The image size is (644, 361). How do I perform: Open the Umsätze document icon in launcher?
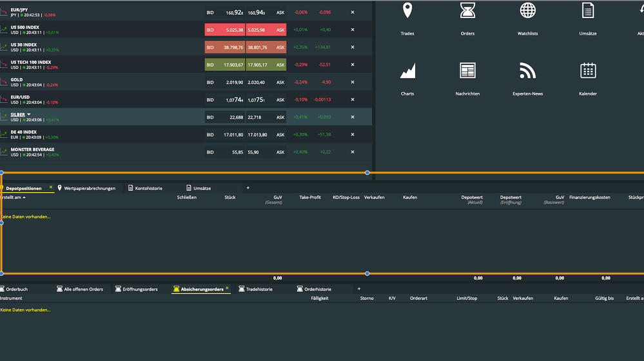(587, 12)
